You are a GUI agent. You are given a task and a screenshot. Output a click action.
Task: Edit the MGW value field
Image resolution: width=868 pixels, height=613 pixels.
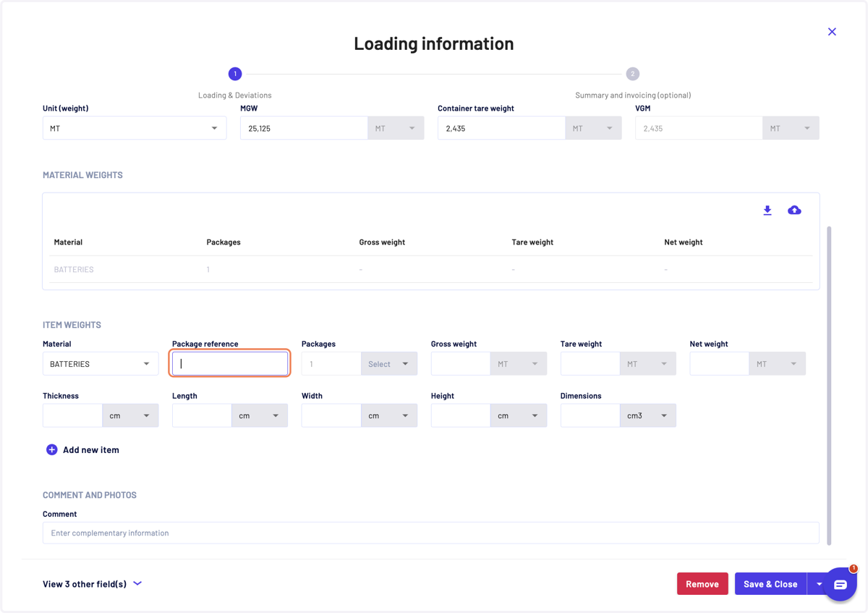(304, 128)
